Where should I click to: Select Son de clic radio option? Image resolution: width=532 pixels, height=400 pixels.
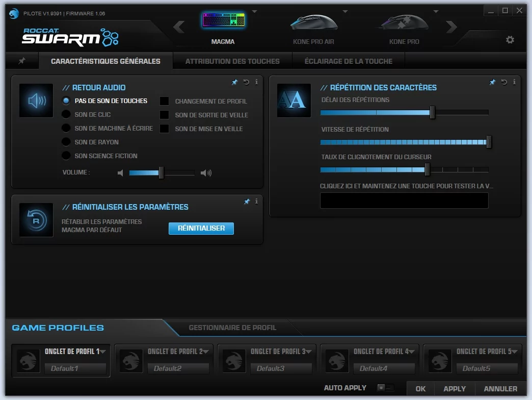tap(66, 114)
